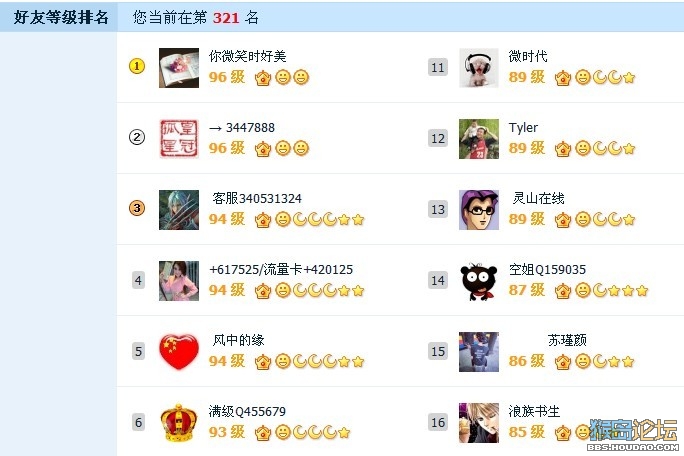Screen dimensions: 684x456
Task: Open the book avatar of 你微笑时好美
Action: point(179,68)
